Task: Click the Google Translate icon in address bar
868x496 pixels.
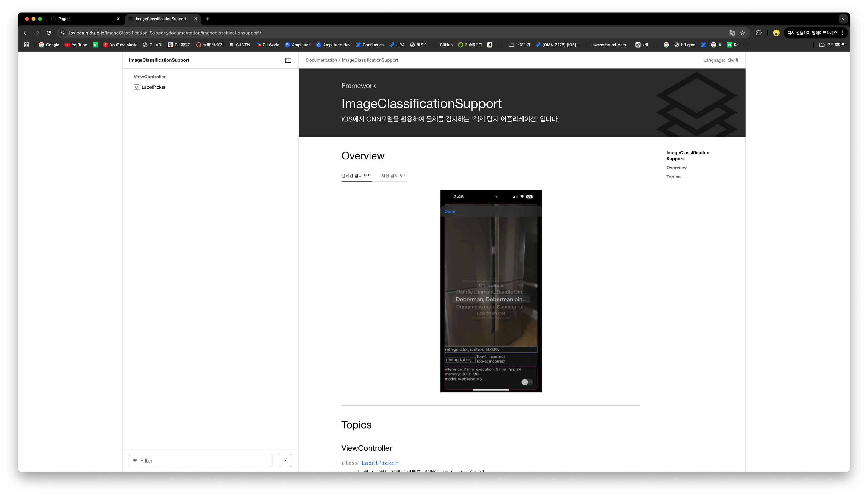Action: coord(732,33)
